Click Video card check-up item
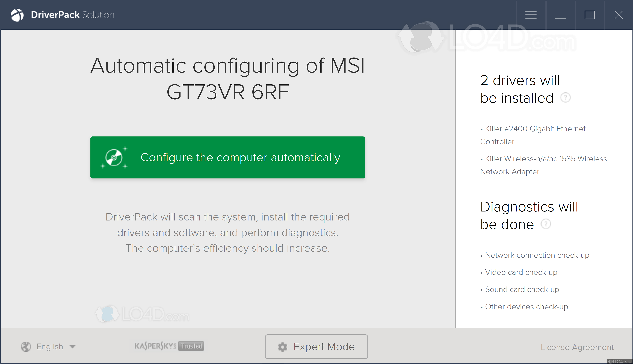The height and width of the screenshot is (364, 633). pos(521,272)
